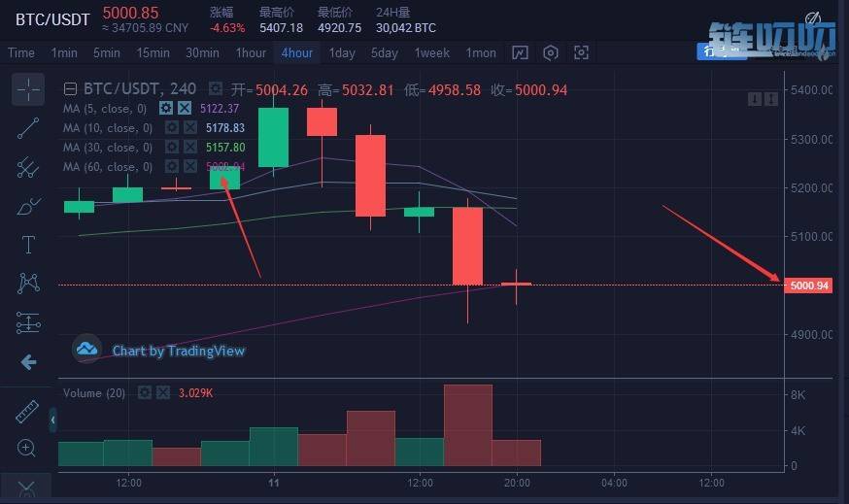Open the indicators chart icon in top toolbar
The height and width of the screenshot is (504, 849).
point(520,53)
